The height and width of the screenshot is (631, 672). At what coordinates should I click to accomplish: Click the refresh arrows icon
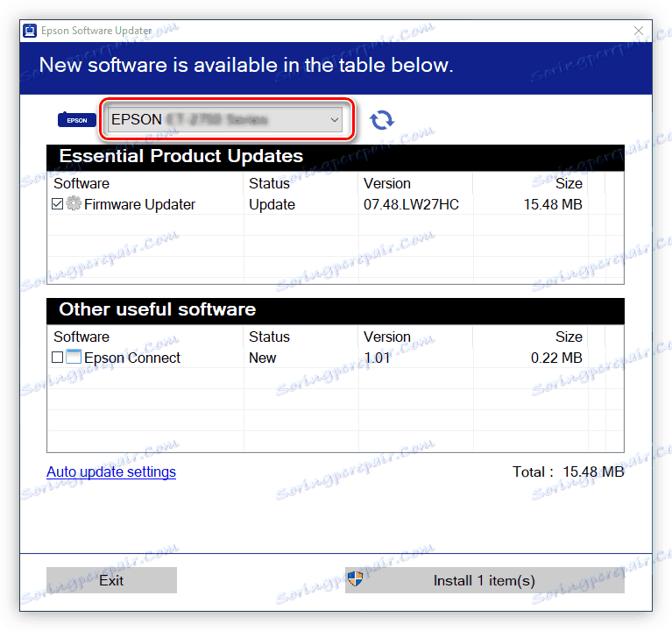point(382,120)
